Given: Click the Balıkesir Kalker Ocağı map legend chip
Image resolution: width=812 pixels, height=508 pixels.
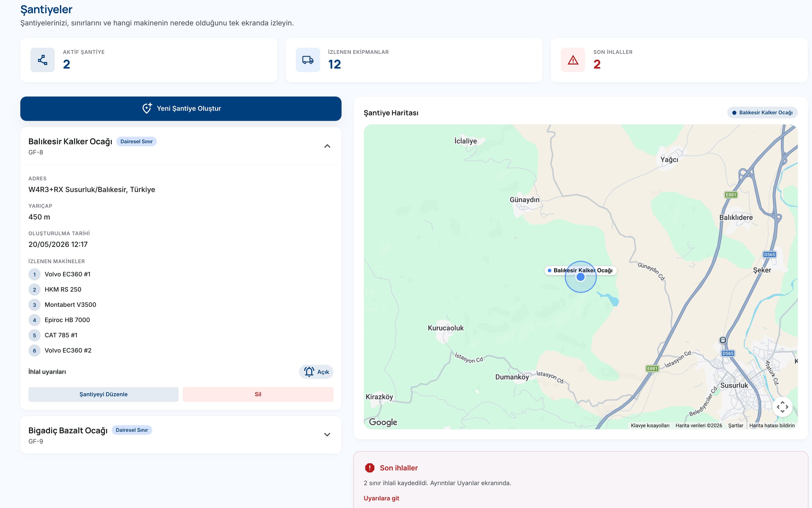Looking at the screenshot, I should (762, 113).
